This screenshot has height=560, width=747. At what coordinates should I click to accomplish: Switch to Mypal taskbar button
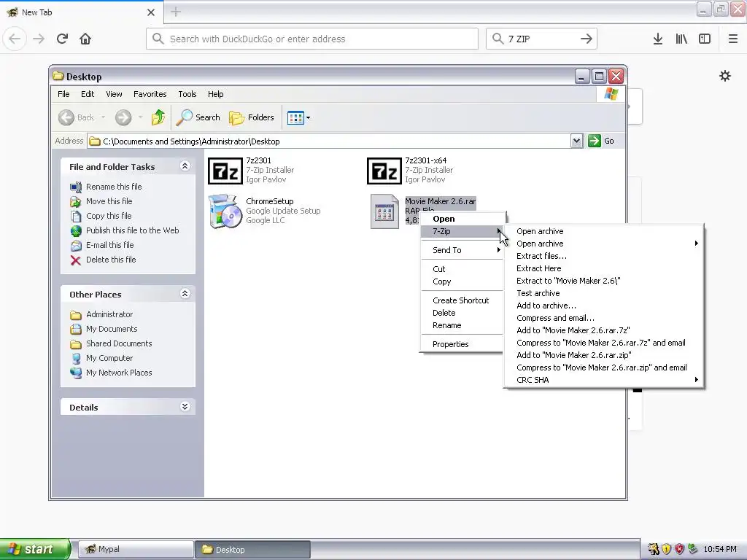(x=135, y=549)
